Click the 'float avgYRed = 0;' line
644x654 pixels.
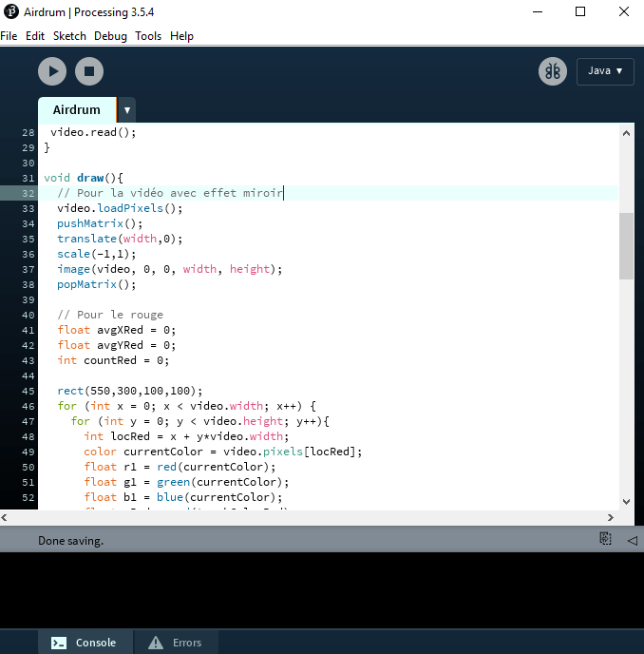tap(117, 345)
